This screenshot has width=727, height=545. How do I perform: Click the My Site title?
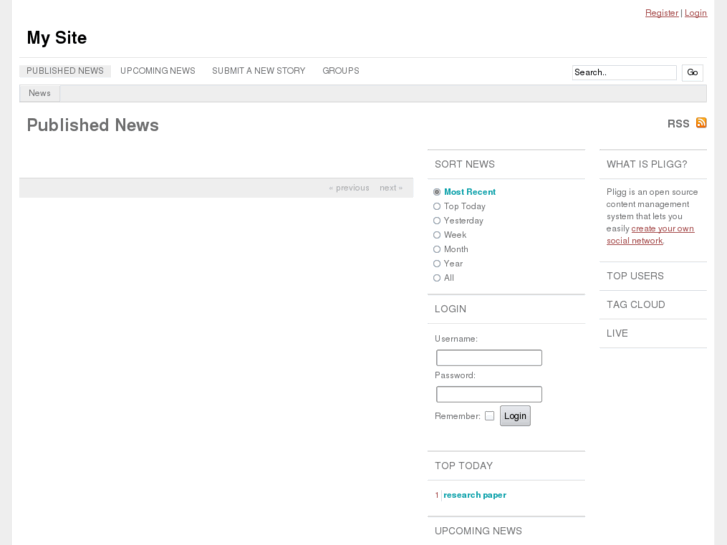click(x=57, y=38)
